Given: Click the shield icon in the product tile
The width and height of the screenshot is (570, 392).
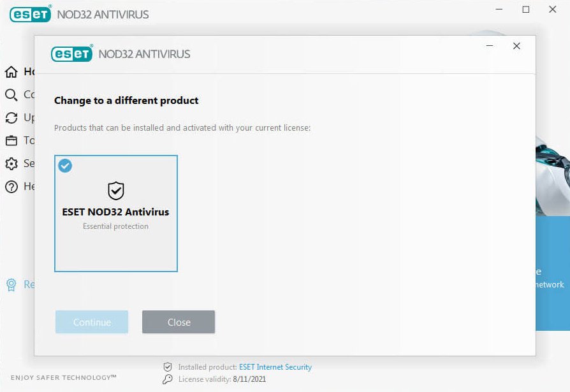Looking at the screenshot, I should (115, 190).
